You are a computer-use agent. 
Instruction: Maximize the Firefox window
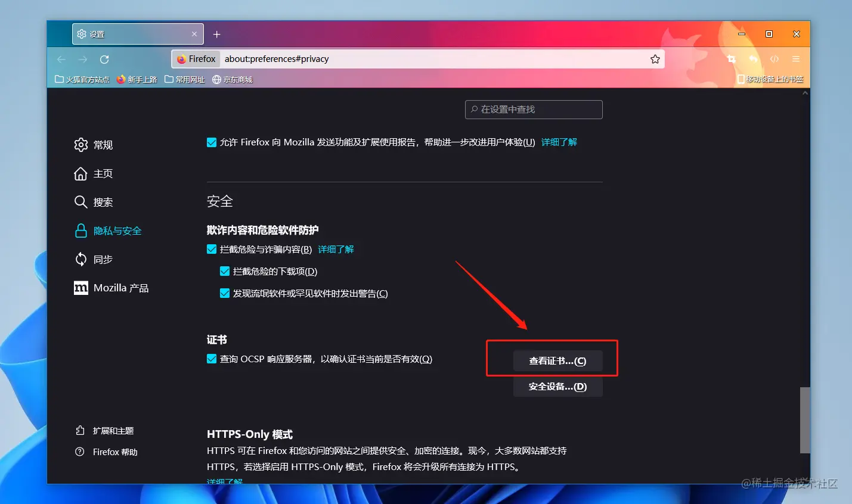pos(769,34)
